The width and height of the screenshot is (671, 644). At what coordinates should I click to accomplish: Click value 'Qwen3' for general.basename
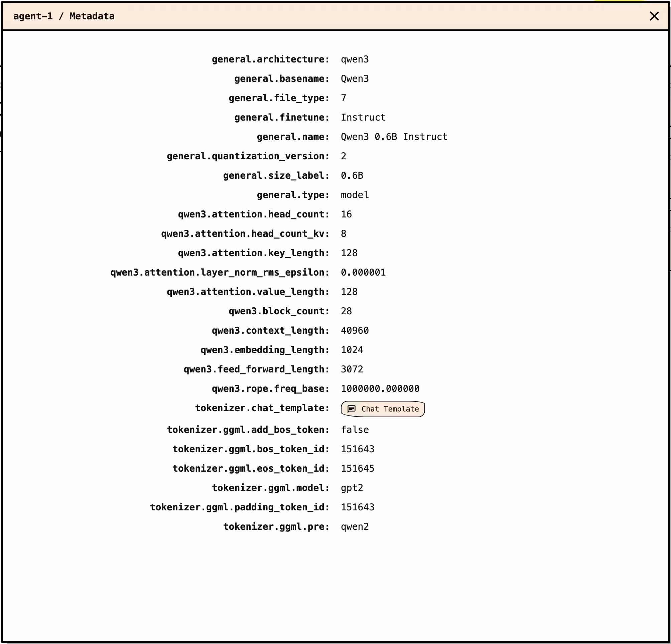tap(355, 79)
